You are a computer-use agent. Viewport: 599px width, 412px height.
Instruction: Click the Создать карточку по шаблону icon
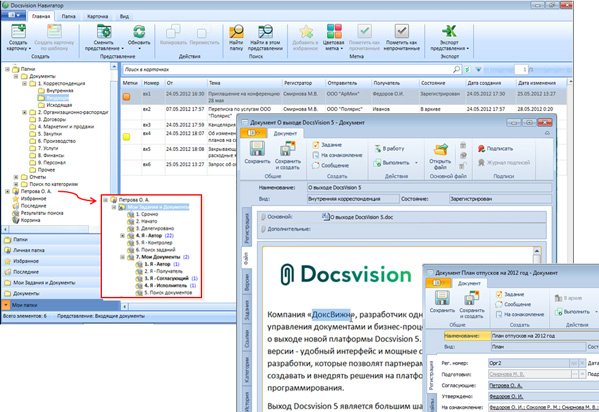54,31
